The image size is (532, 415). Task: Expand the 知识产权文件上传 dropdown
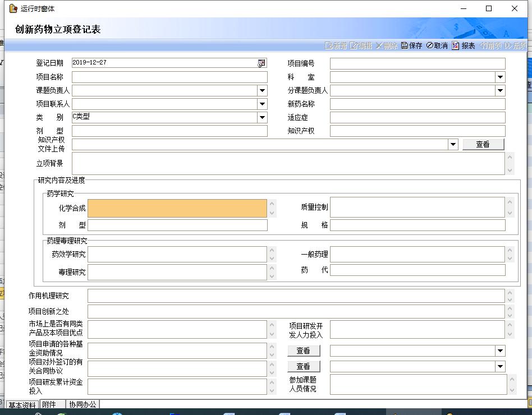point(453,145)
